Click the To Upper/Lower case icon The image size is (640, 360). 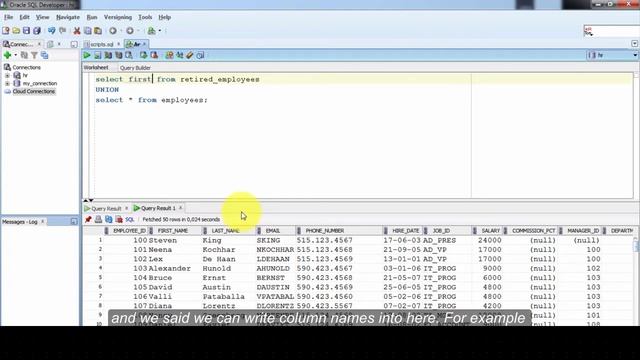coord(180,55)
